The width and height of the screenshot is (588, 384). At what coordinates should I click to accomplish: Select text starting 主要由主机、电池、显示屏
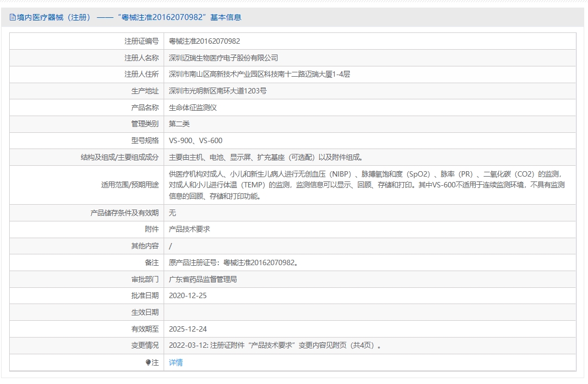pyautogui.click(x=266, y=157)
